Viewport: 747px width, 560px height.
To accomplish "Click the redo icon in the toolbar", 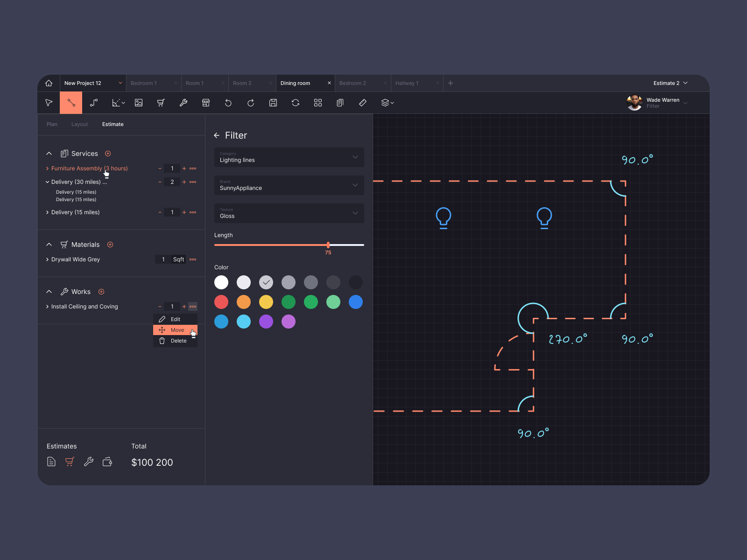I will 251,103.
